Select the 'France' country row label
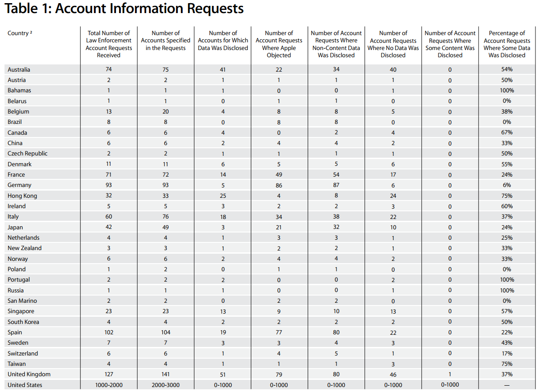This screenshot has height=392, width=540. [x=16, y=174]
